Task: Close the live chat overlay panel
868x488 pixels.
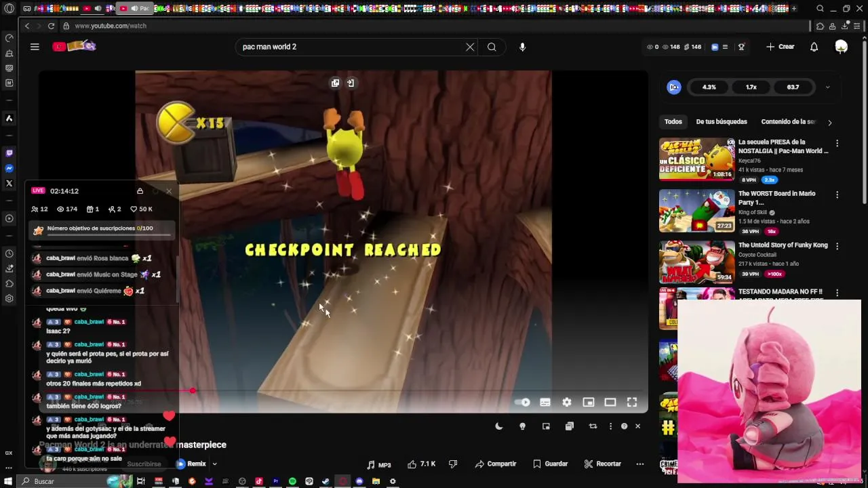Action: click(169, 191)
